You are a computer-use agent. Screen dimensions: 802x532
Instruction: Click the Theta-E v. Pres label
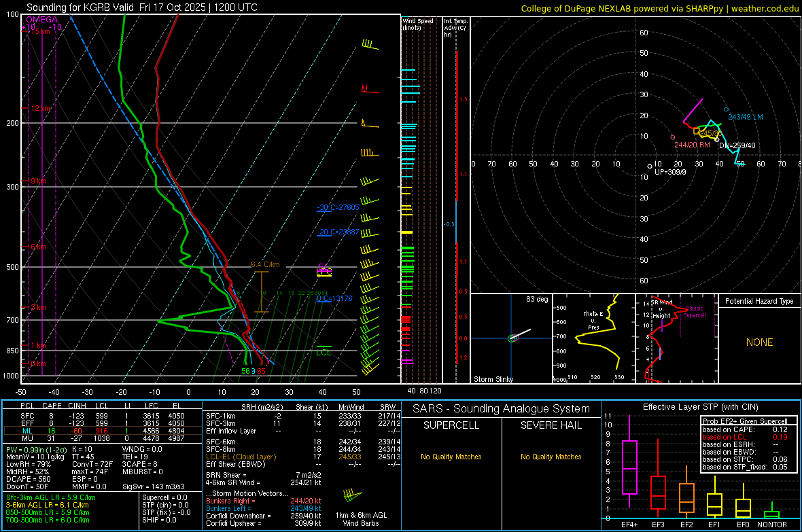click(x=593, y=320)
